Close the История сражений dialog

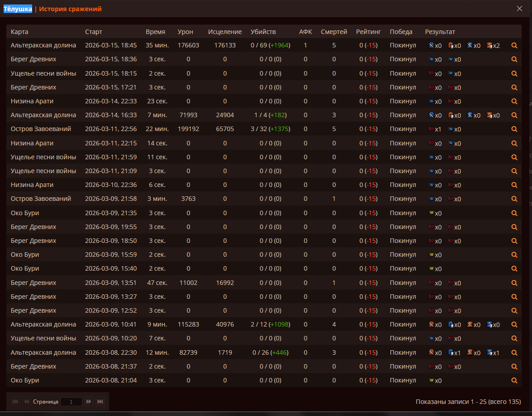[519, 8]
